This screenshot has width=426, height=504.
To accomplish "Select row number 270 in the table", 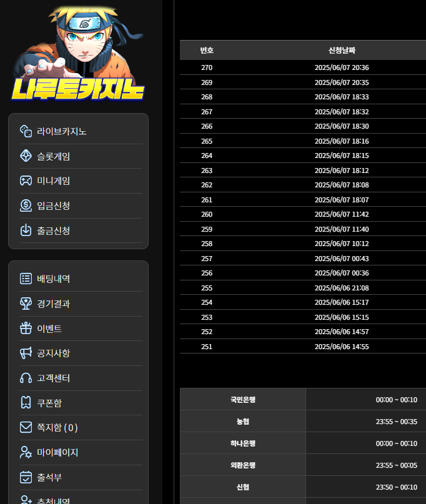I will (303, 67).
